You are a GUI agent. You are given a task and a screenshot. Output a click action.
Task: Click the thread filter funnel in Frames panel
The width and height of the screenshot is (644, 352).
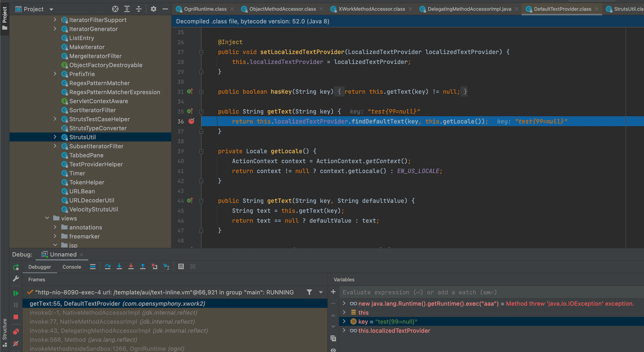tap(309, 292)
